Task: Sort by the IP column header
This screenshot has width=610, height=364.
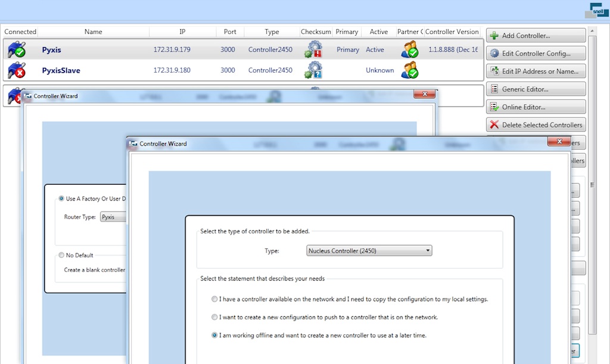Action: click(x=182, y=32)
